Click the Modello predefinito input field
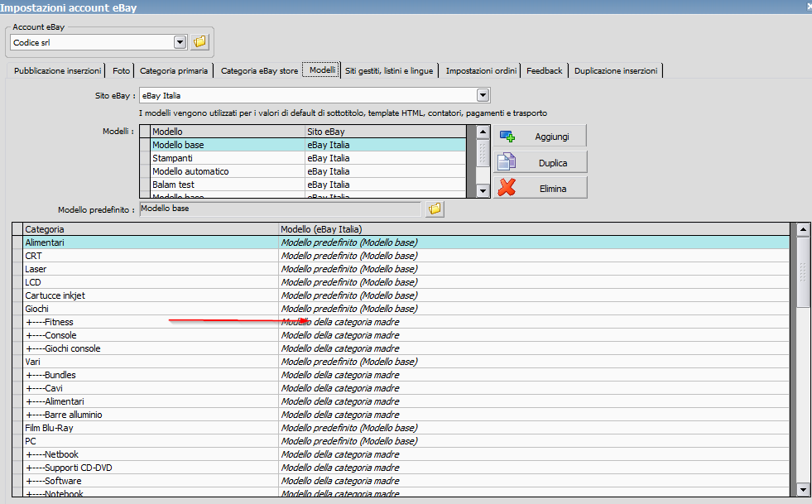 pos(280,209)
